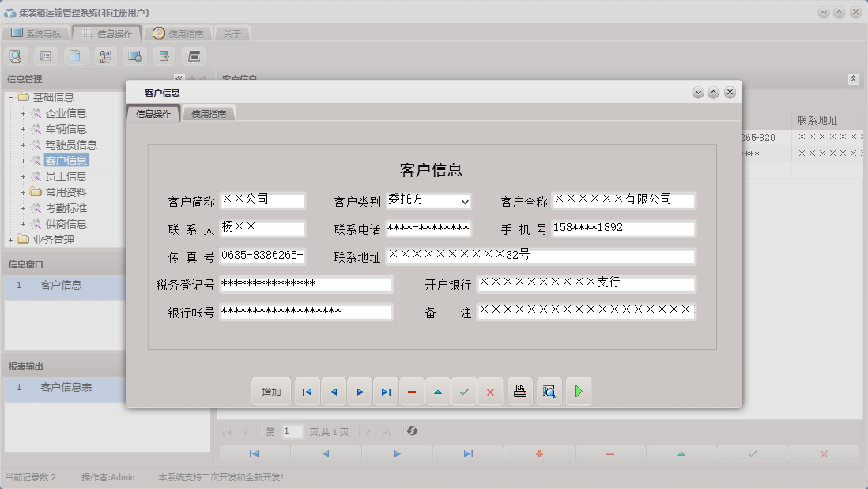868x489 pixels.
Task: Execute with the green play icon
Action: point(578,391)
